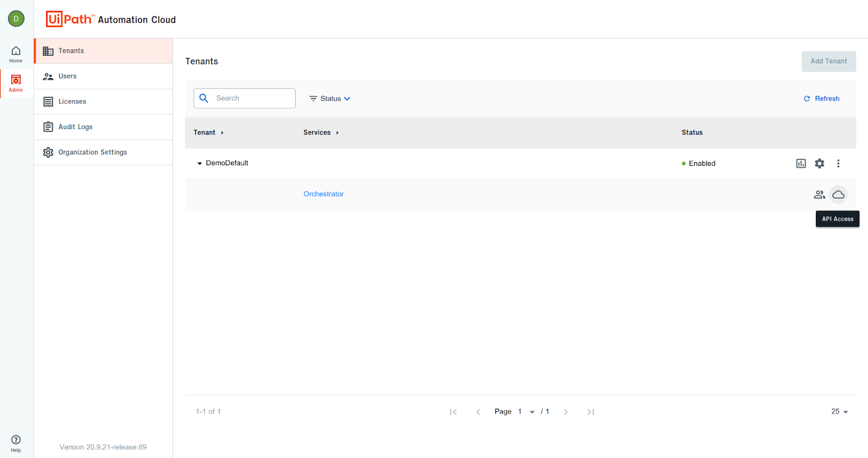Open DemoDefault tenant settings gear
Screen dimensions: 868x458
point(820,163)
